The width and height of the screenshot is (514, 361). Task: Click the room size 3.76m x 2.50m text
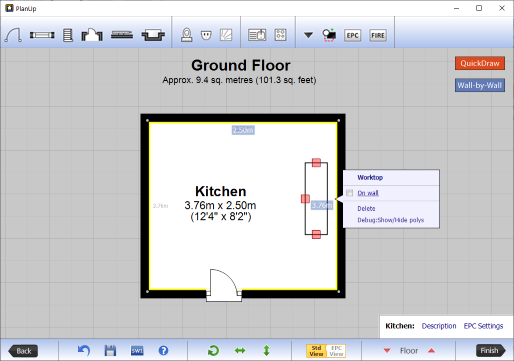[x=220, y=205]
